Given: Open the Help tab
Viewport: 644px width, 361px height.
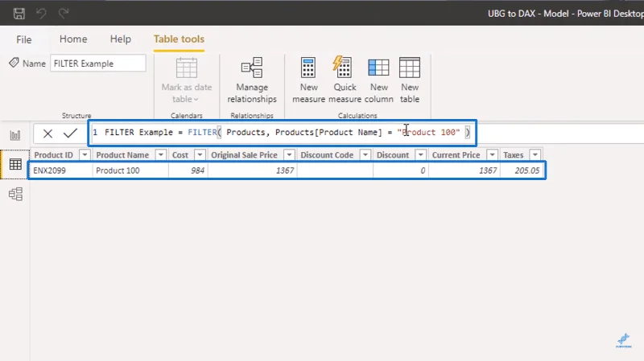Looking at the screenshot, I should [120, 39].
